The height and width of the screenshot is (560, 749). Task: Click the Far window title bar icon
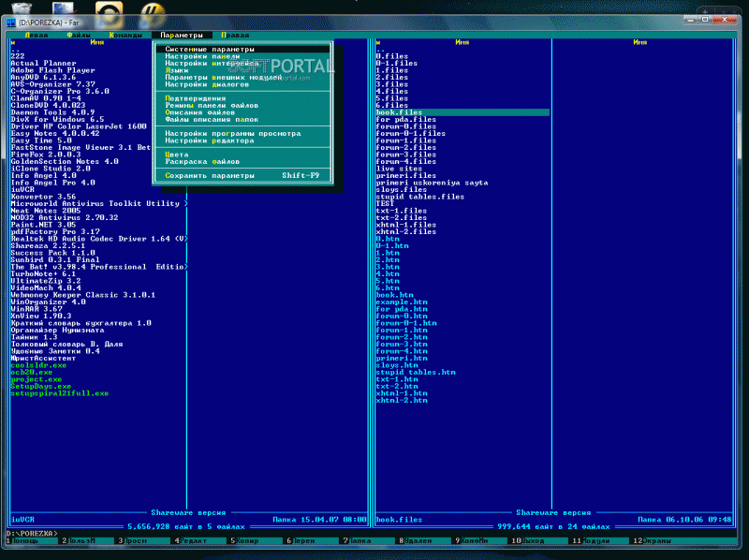[x=11, y=22]
